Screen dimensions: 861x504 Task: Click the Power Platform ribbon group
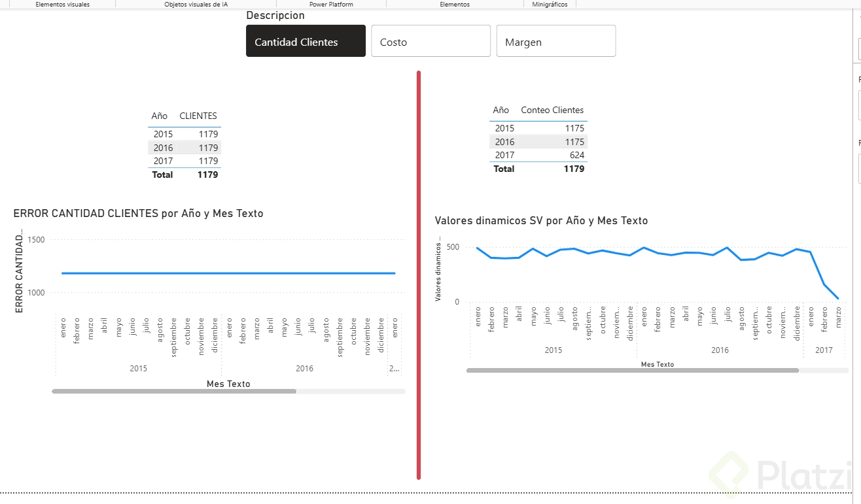[331, 4]
